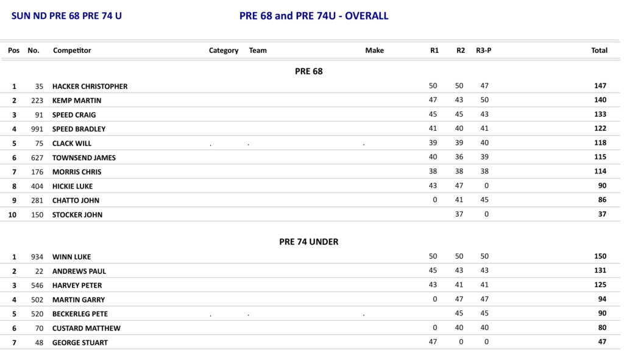The height and width of the screenshot is (364, 624).
Task: Click the PRE 68 and PRE 74U - OVERALL heading
Action: click(314, 16)
